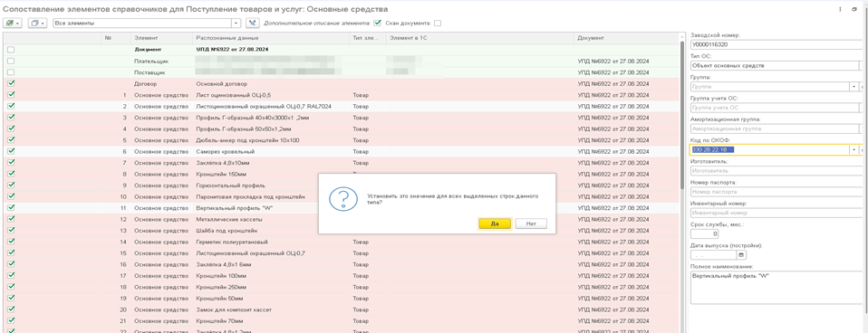Click the Срок службы, мес. number field
This screenshot has height=333, width=868.
tap(704, 234)
